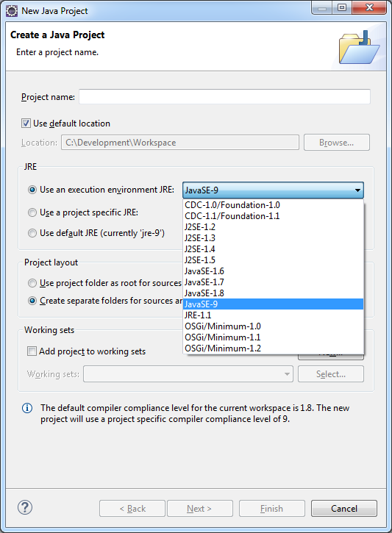Choose JavaSE-1.8 execution environment

pyautogui.click(x=273, y=293)
